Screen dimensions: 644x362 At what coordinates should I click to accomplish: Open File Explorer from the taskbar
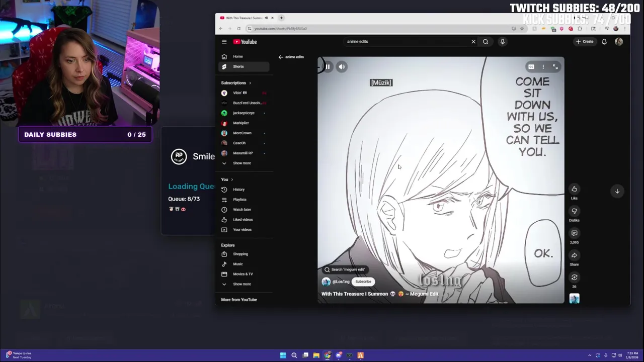(x=316, y=355)
